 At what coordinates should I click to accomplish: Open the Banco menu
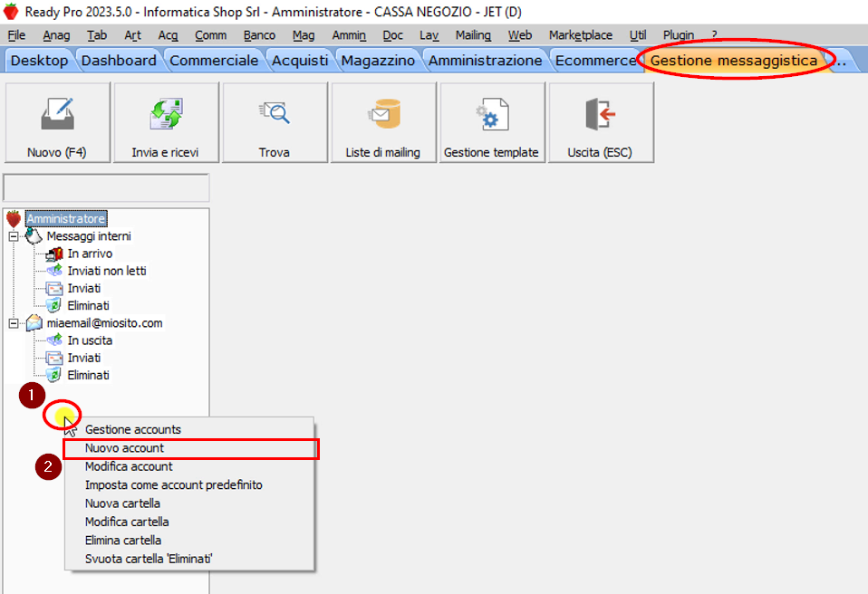pos(260,35)
